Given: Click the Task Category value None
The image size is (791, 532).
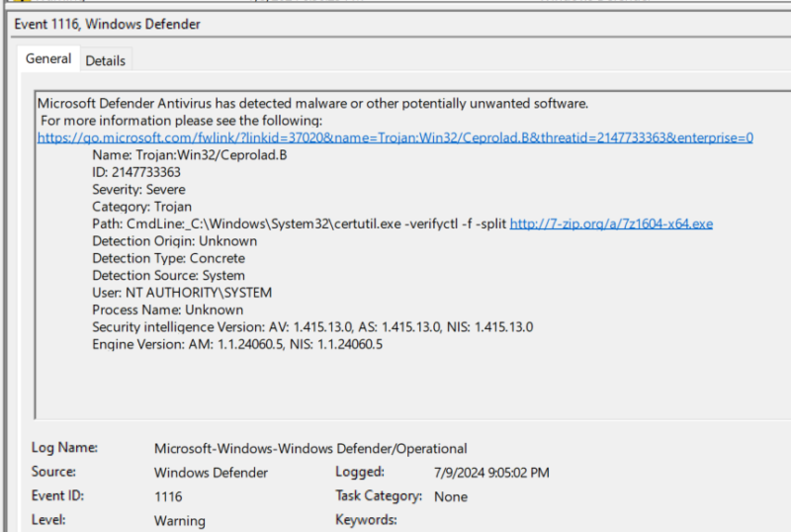Looking at the screenshot, I should click(451, 496).
